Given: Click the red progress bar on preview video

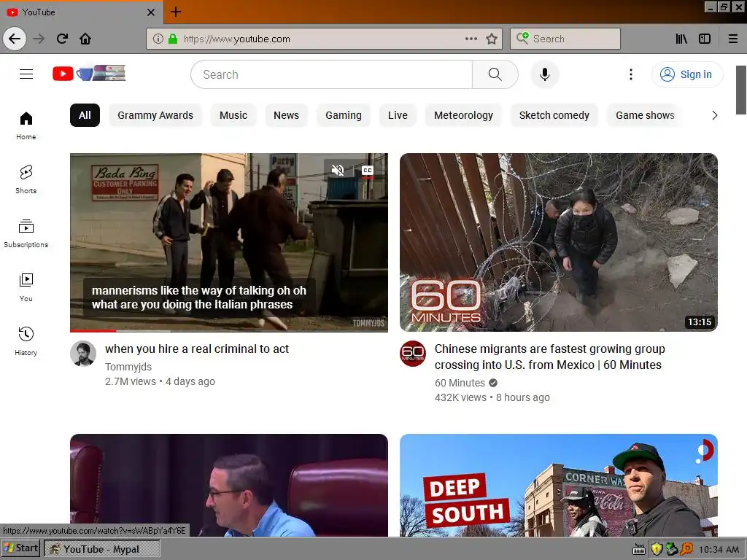Looking at the screenshot, I should click(x=93, y=330).
